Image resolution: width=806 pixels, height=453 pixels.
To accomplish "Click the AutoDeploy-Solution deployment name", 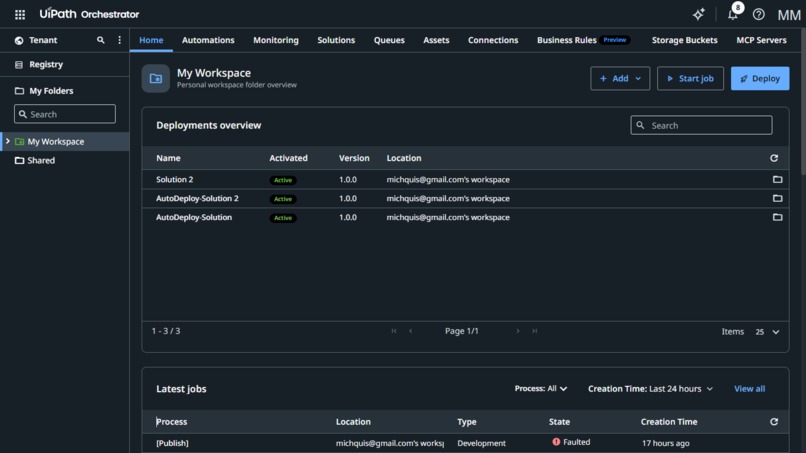I will 194,218.
